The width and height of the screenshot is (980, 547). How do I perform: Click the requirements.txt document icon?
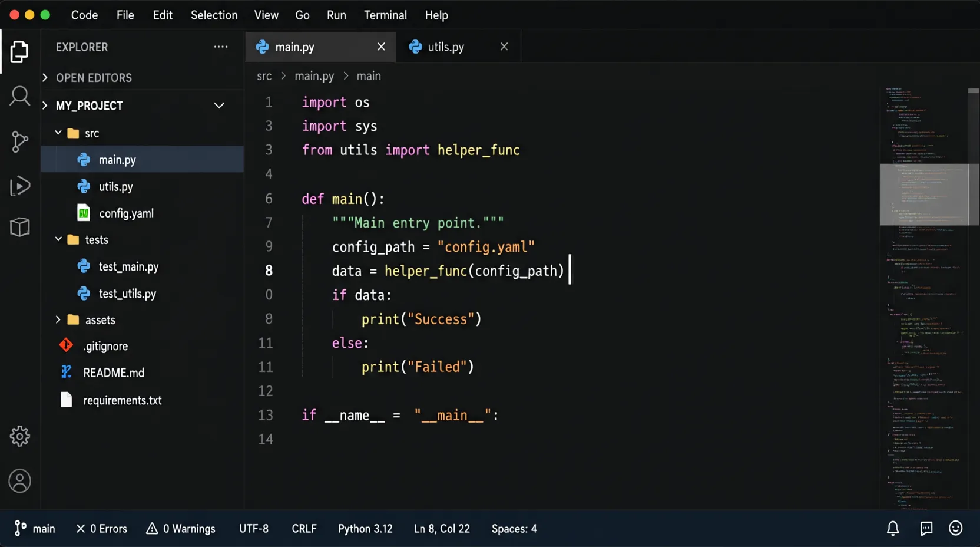pyautogui.click(x=67, y=400)
